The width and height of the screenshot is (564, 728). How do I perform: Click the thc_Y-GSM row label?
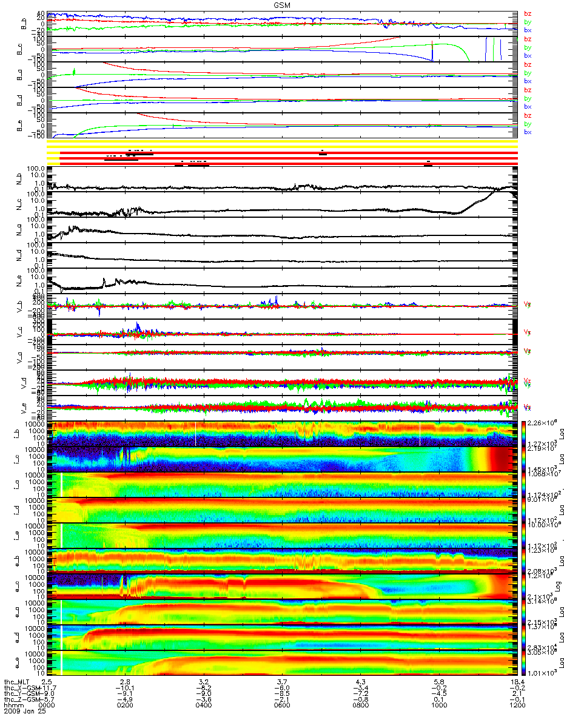[x=22, y=693]
